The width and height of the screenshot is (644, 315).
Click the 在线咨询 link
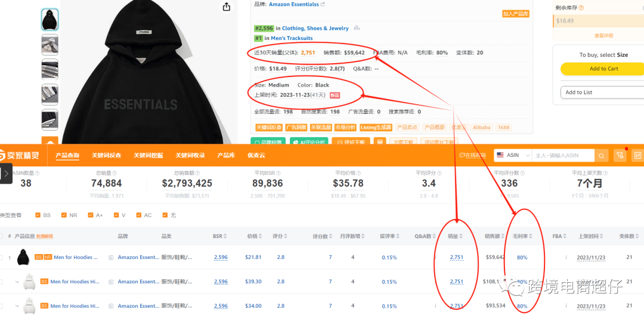coord(472,155)
